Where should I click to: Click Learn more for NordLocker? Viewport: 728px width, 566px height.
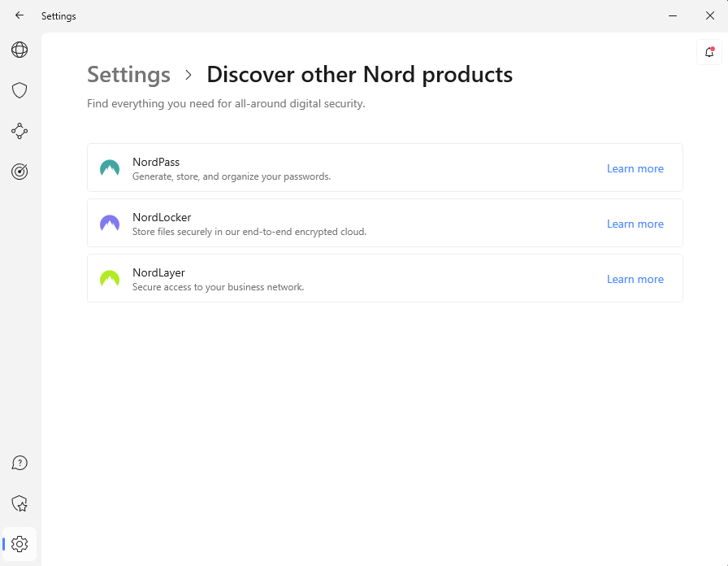(635, 224)
